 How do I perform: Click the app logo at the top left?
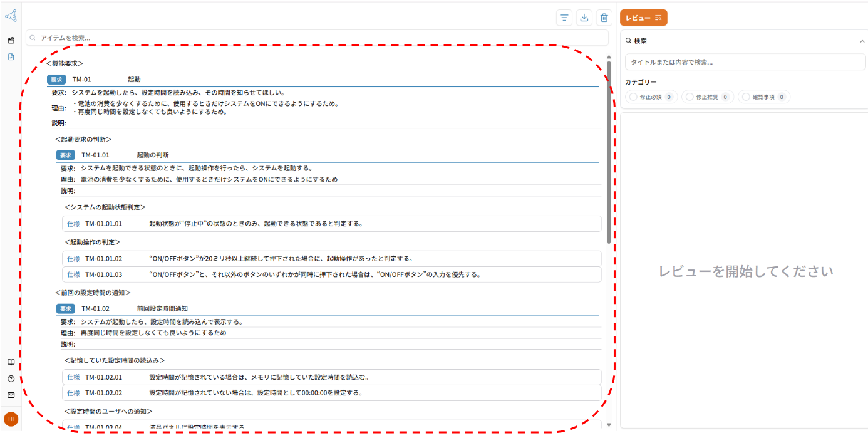click(x=11, y=16)
